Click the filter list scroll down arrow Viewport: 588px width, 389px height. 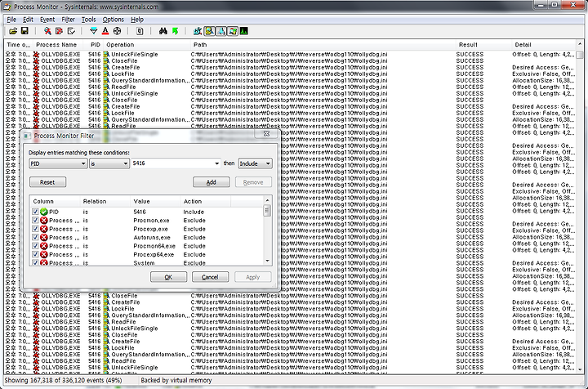point(267,261)
